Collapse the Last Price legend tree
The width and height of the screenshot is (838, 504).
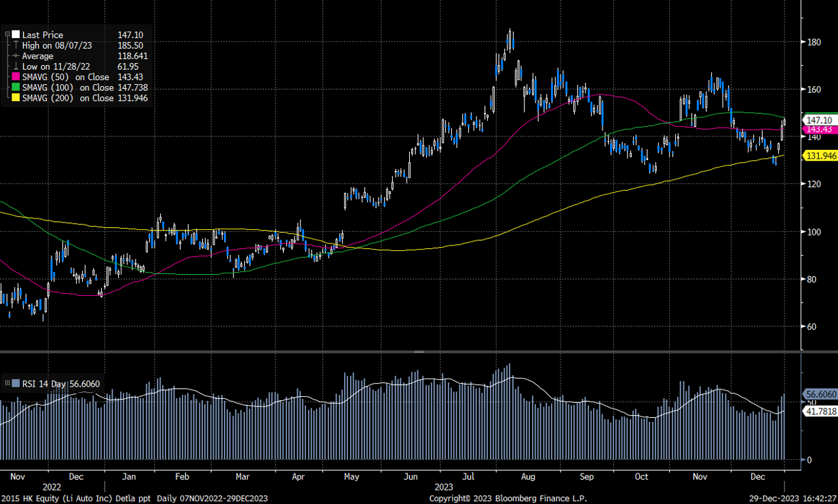[7, 34]
